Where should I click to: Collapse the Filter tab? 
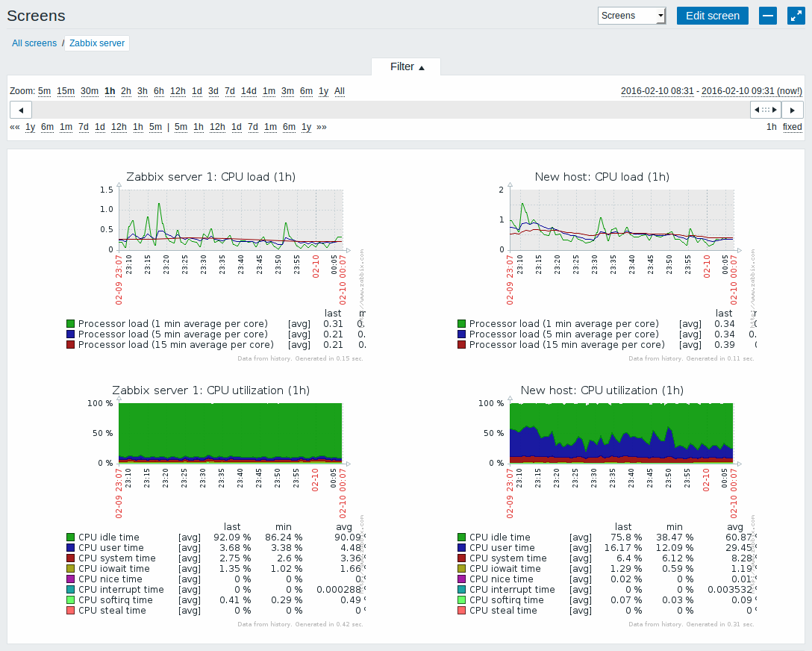click(407, 66)
